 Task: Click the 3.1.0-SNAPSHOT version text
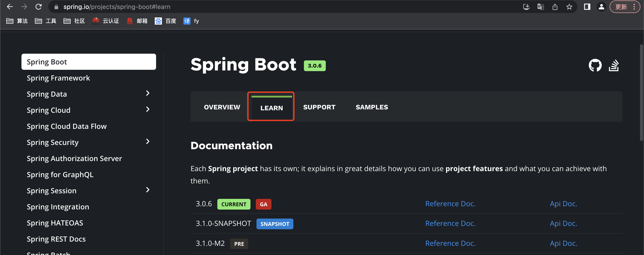(x=223, y=223)
